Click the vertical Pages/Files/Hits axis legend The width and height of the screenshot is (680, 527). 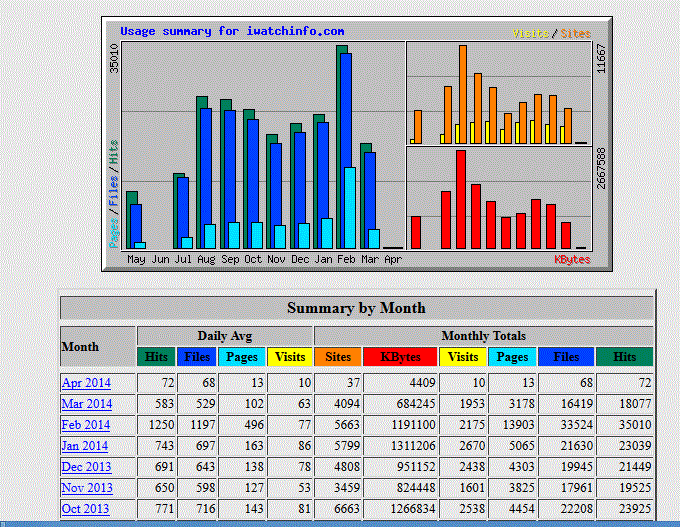coord(114,194)
